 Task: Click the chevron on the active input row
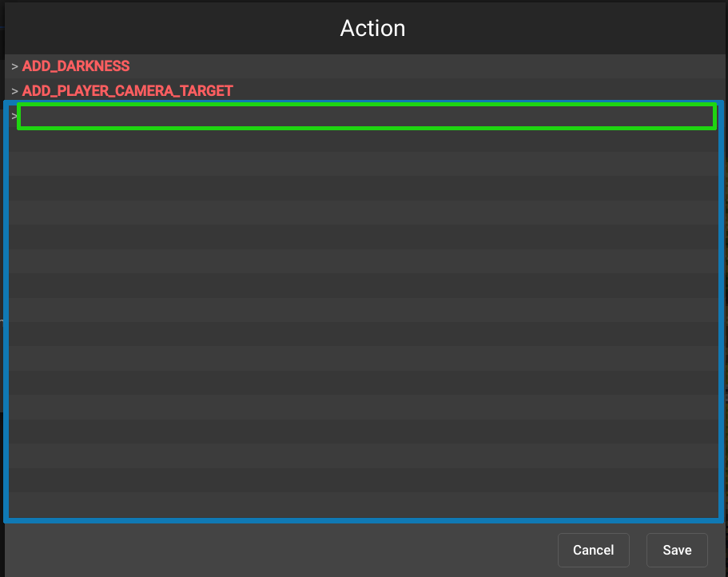(x=14, y=116)
